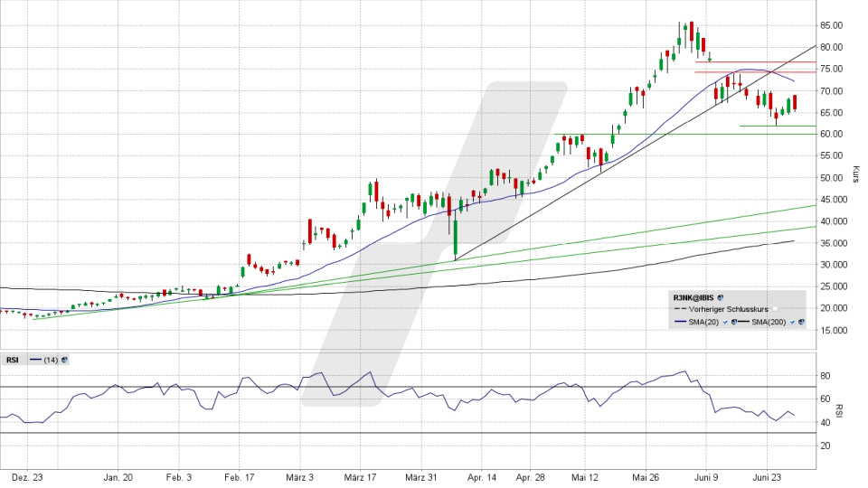Click the März 31 date label
868x488 pixels.
tap(421, 477)
